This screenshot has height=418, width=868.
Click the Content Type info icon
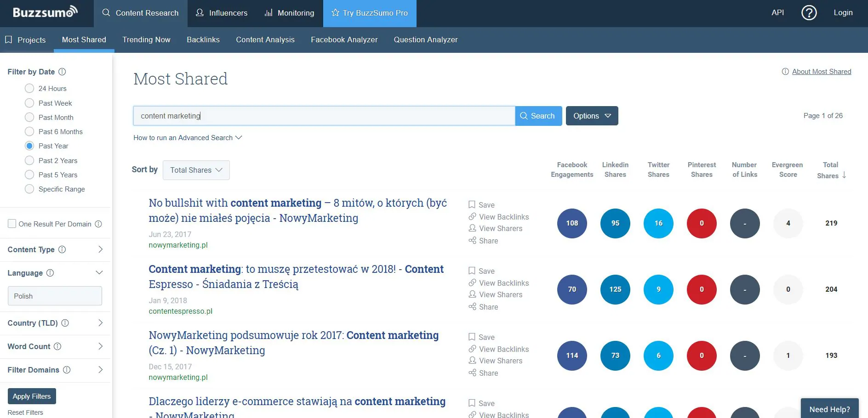tap(62, 249)
